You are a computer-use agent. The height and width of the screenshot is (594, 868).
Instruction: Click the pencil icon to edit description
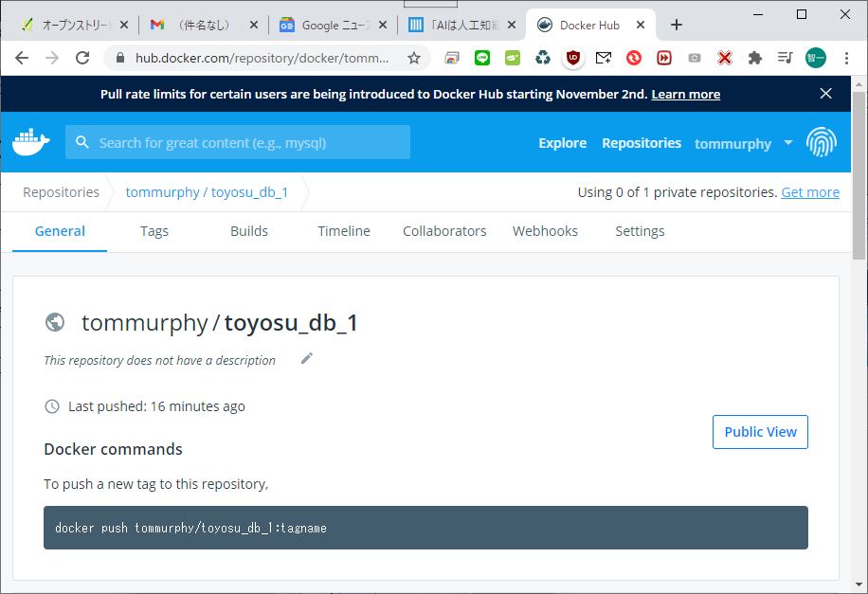point(306,358)
